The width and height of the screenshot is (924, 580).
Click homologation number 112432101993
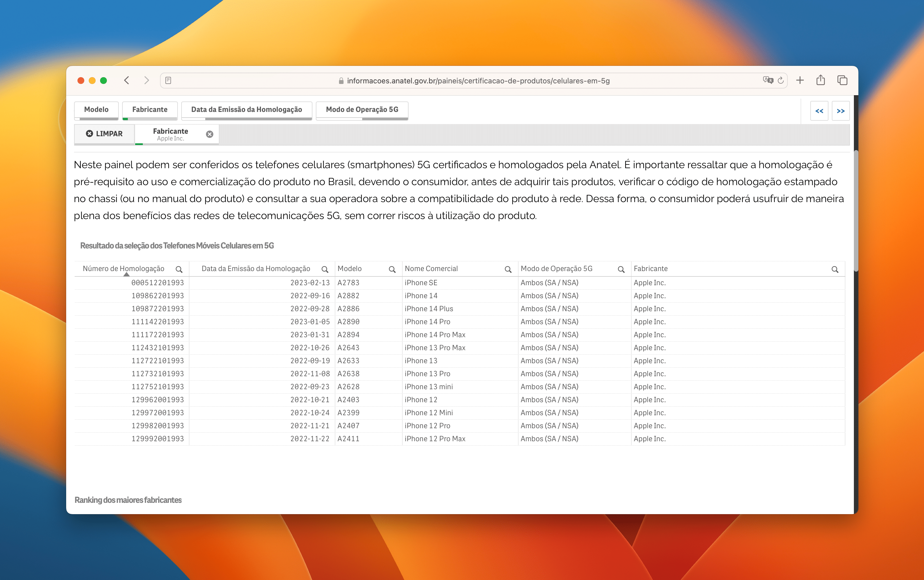tap(158, 348)
